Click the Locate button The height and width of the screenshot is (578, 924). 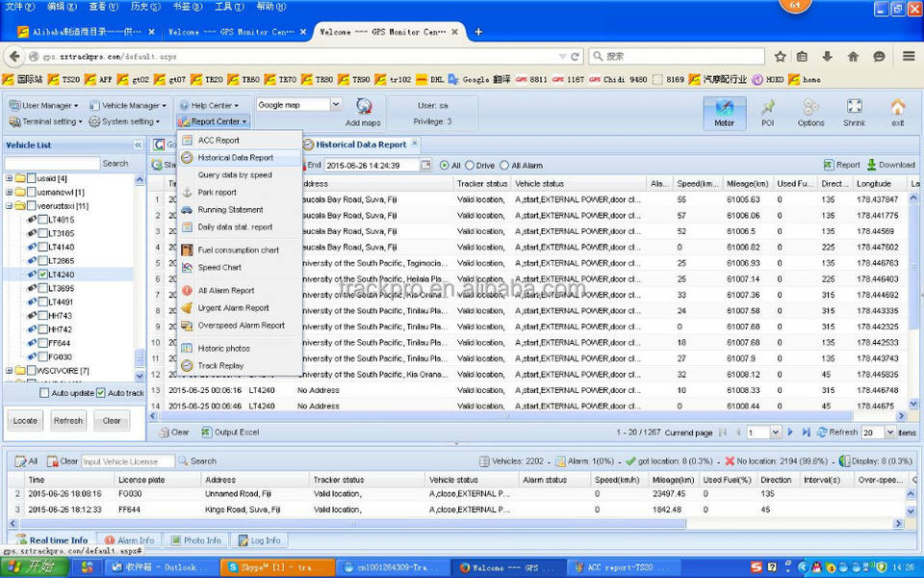click(x=25, y=421)
